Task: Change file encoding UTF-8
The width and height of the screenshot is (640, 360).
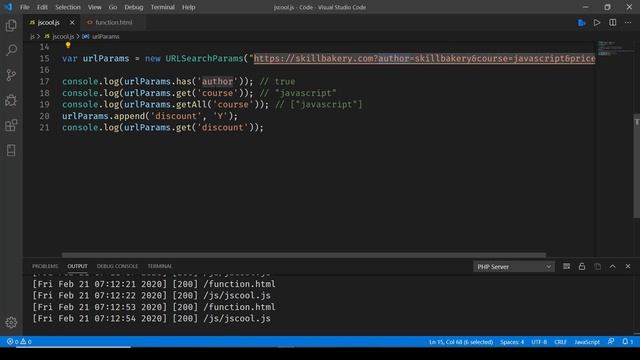Action: [539, 342]
